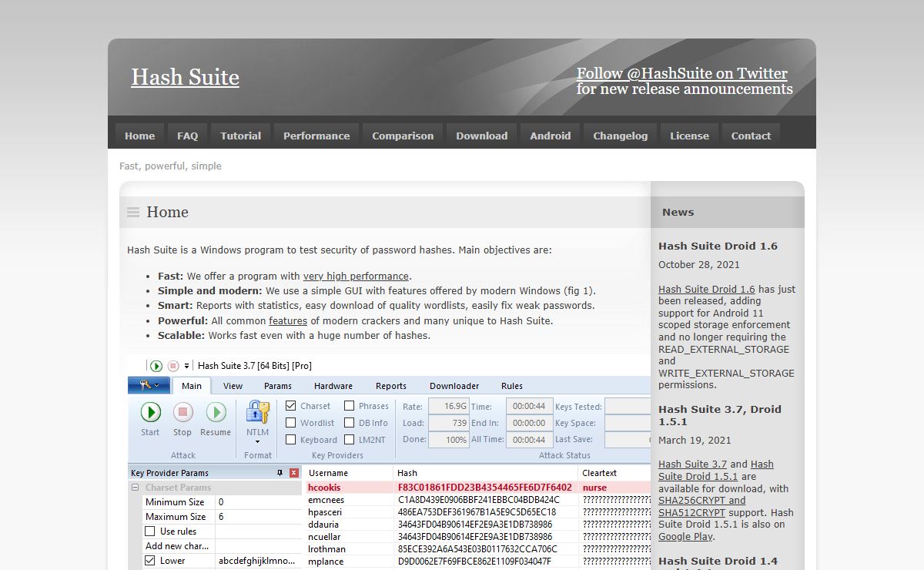The width and height of the screenshot is (924, 570).
Task: Collapse the Charset Params tree section
Action: point(136,488)
